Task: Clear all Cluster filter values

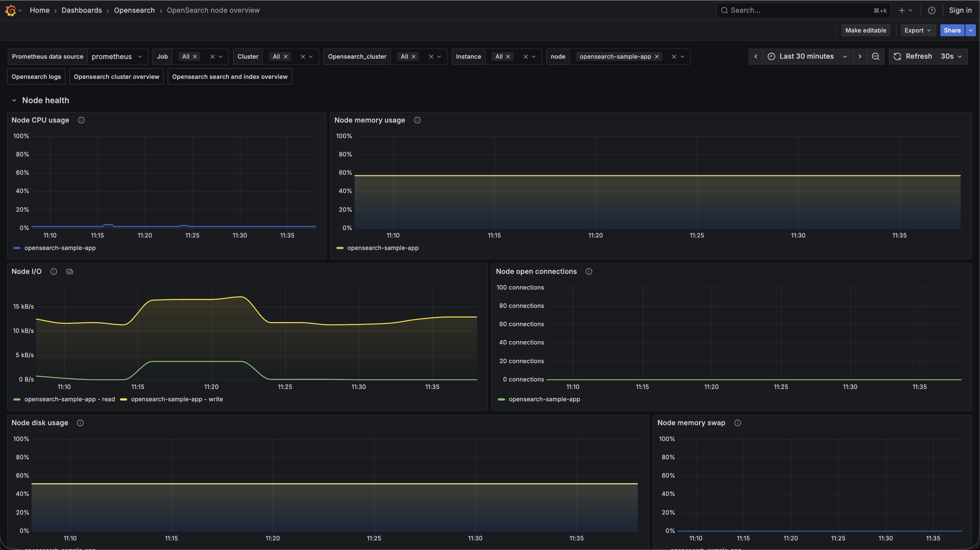Action: click(x=303, y=57)
